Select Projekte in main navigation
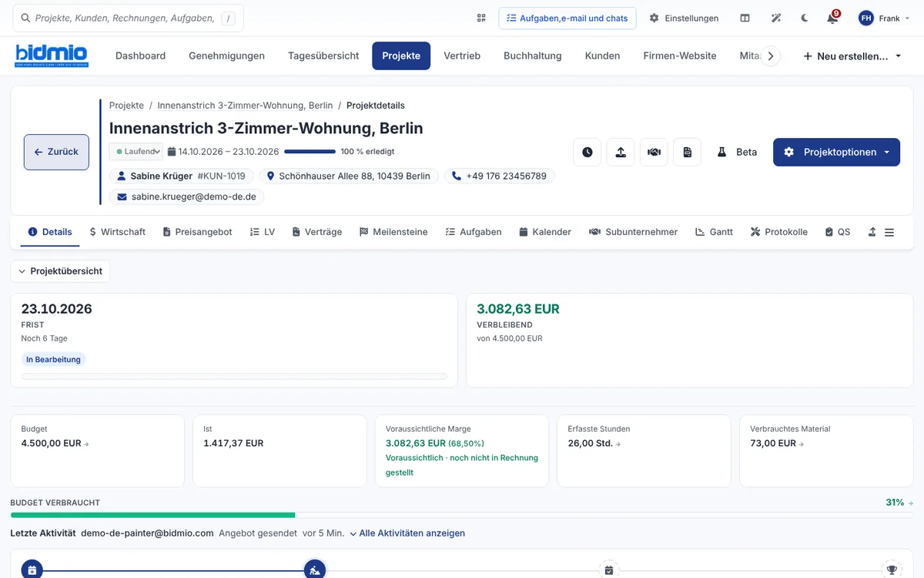 [401, 55]
